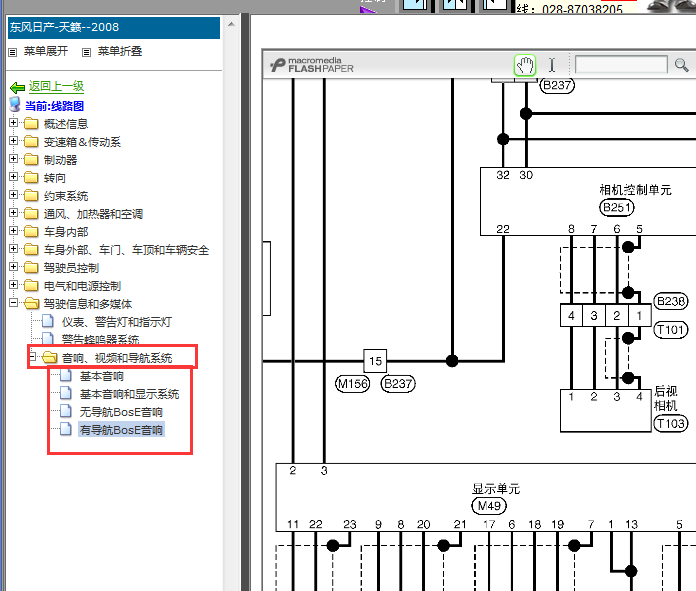Click the page icon beside 无导航BosE音响
Viewport: 696px width, 591px height.
(x=66, y=411)
